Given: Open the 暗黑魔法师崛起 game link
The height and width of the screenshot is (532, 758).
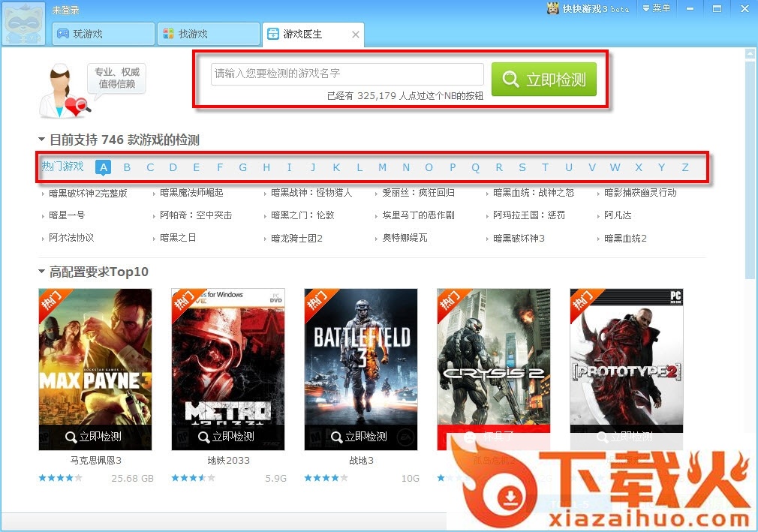Looking at the screenshot, I should pos(191,193).
